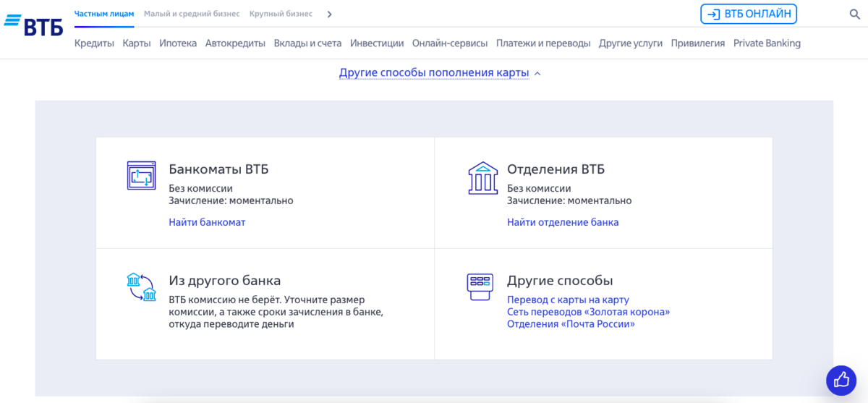Click the thumbs-up feedback button
The width and height of the screenshot is (868, 403).
[x=841, y=380]
